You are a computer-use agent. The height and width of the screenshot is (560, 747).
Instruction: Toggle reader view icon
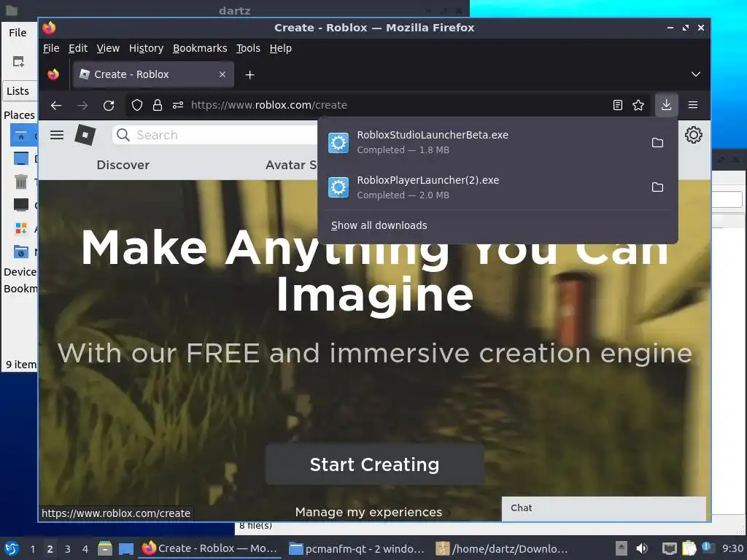tap(618, 105)
